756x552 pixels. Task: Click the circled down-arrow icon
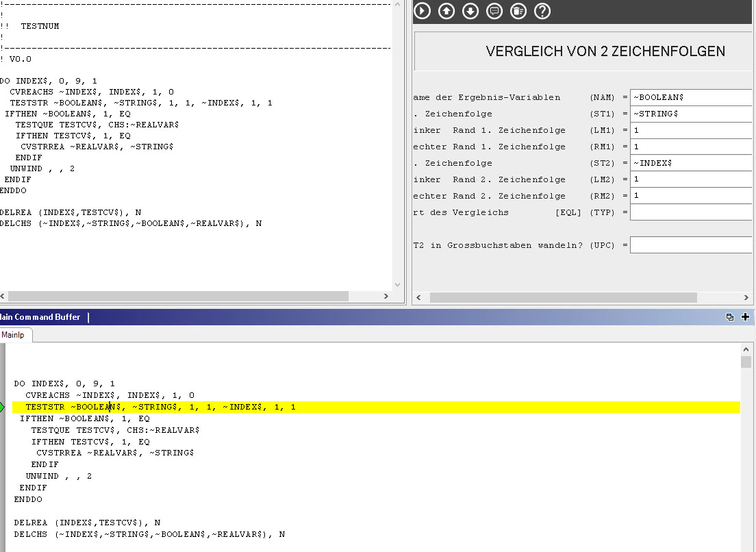[470, 11]
